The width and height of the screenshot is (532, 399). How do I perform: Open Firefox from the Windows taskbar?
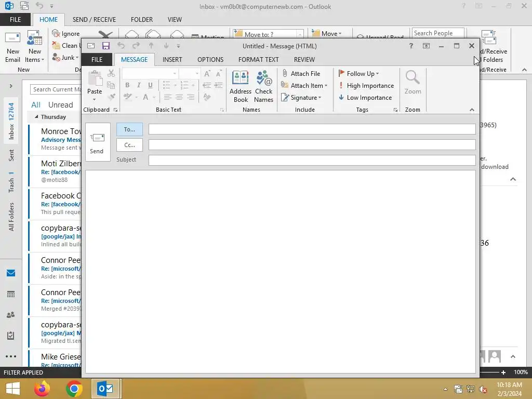[42, 389]
